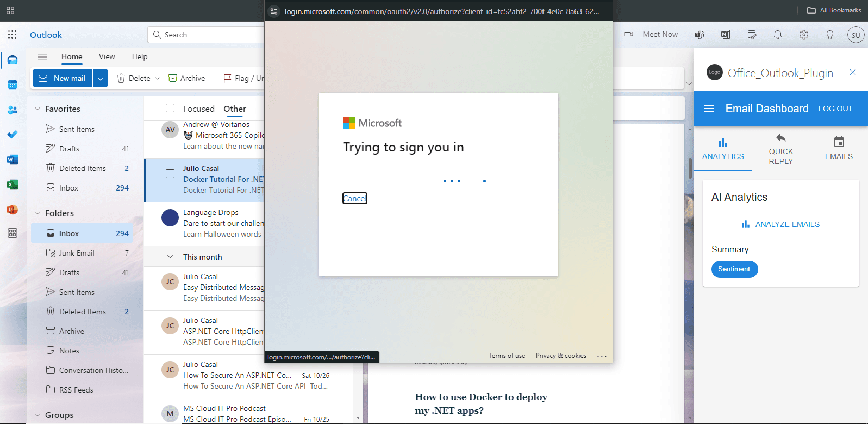Open Calendar from the left rail
This screenshot has height=424, width=868.
[x=13, y=85]
